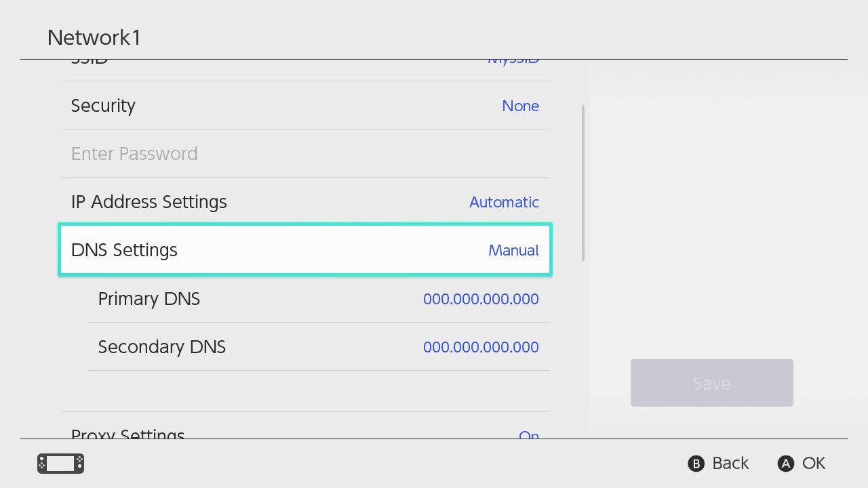Edit the Primary DNS address
The image size is (868, 488).
[x=480, y=298]
